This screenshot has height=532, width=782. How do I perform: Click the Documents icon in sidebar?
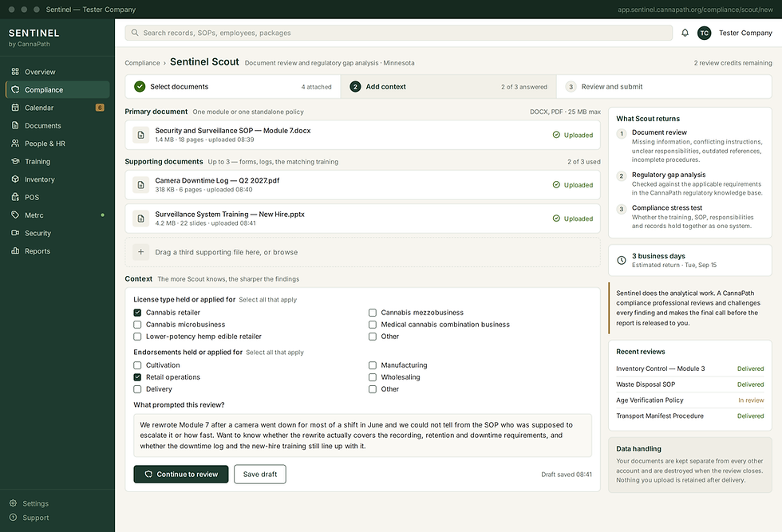point(15,126)
